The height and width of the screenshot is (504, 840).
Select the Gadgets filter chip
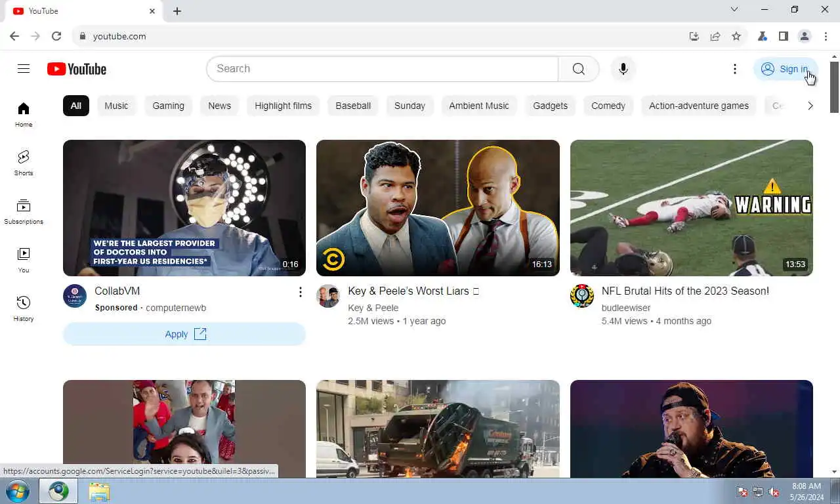pyautogui.click(x=550, y=106)
